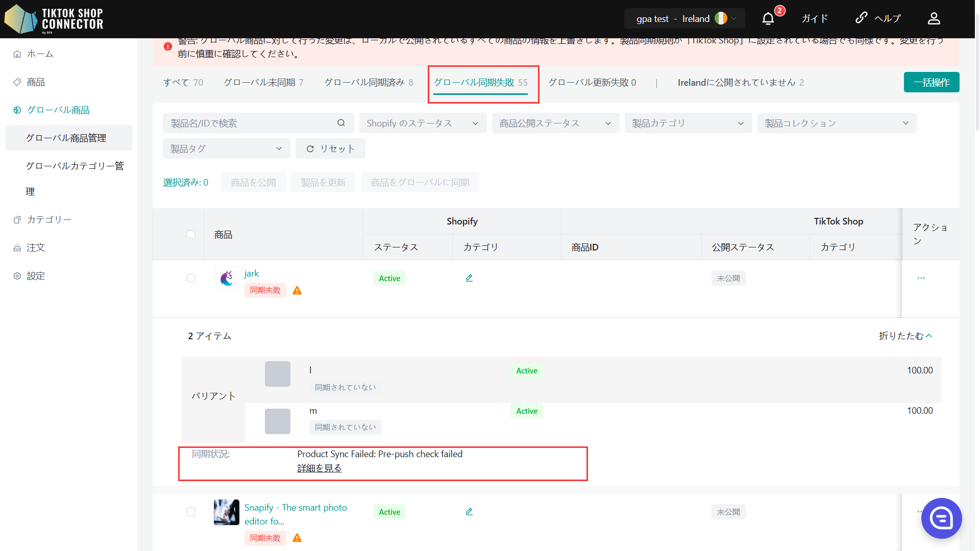Open the notifications bell icon
The height and width of the screenshot is (551, 980).
(x=768, y=19)
